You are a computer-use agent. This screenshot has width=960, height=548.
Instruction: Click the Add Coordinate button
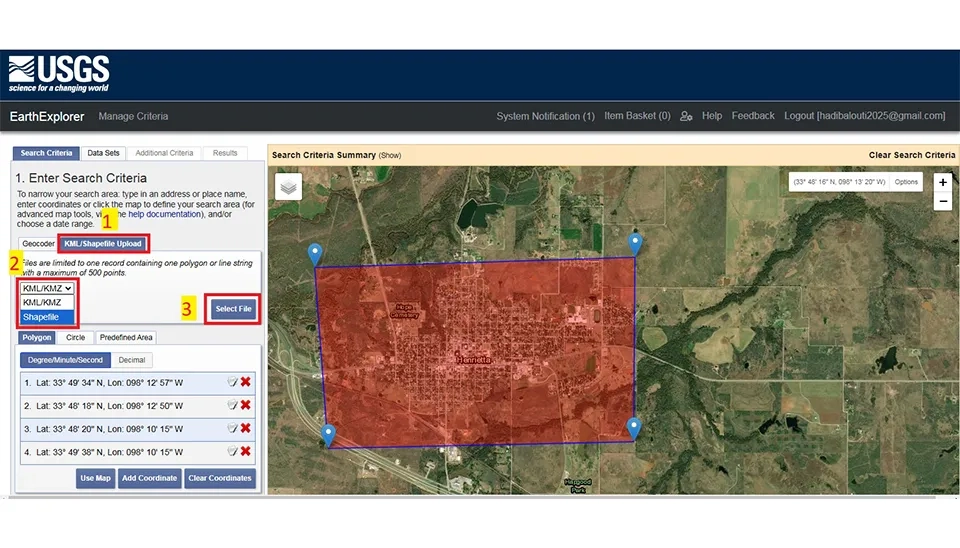(x=149, y=478)
